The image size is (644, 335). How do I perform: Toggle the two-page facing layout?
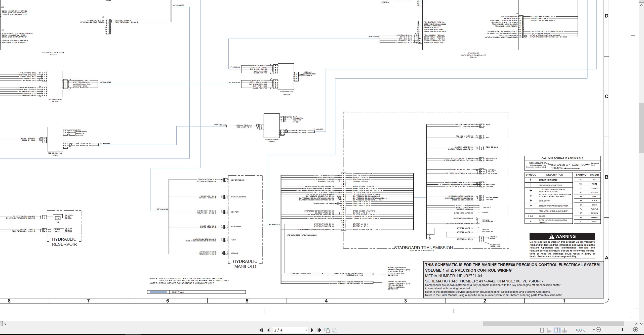pyautogui.click(x=557, y=330)
